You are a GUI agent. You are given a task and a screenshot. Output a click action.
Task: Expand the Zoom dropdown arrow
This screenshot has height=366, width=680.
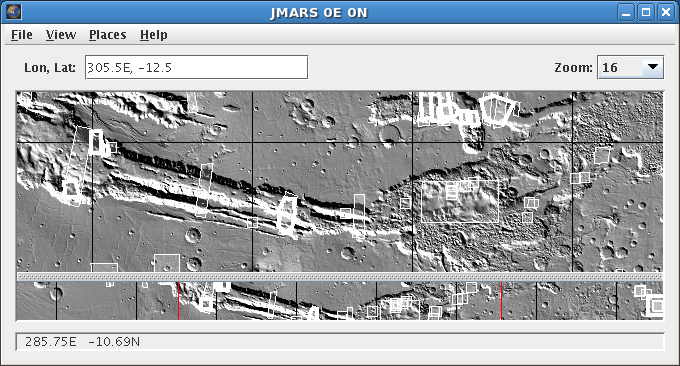click(653, 67)
